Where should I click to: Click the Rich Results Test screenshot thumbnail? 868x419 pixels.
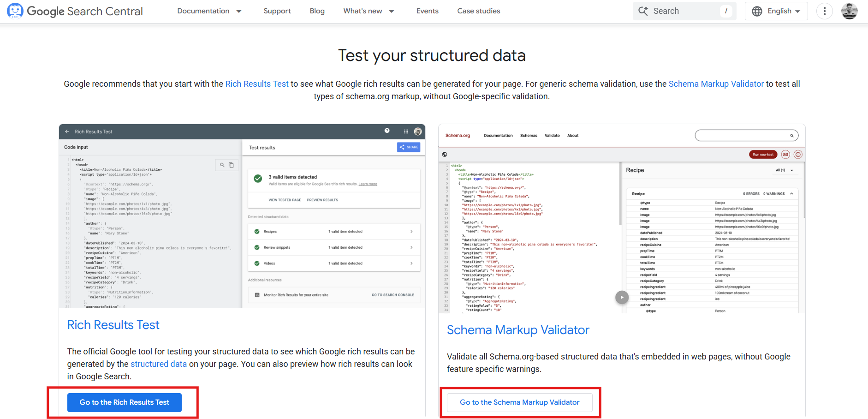click(x=242, y=216)
